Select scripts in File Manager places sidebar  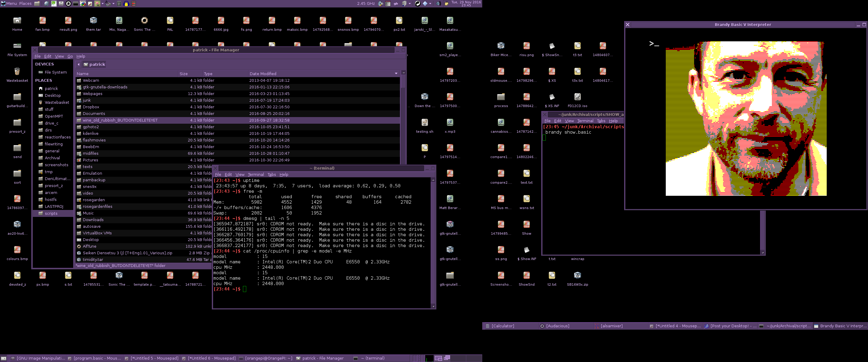click(x=53, y=214)
